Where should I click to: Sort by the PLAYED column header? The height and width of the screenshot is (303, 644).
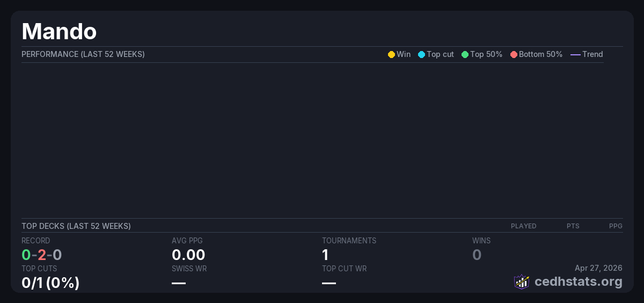click(523, 226)
